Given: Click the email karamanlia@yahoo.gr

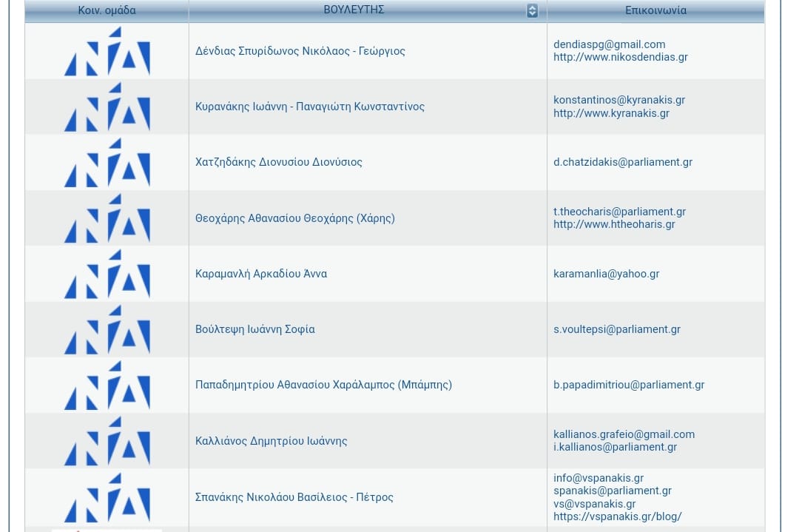Looking at the screenshot, I should click(607, 274).
